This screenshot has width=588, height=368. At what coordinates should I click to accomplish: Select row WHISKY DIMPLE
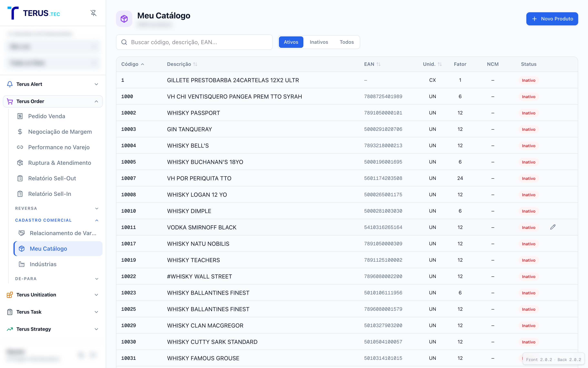coord(347,211)
